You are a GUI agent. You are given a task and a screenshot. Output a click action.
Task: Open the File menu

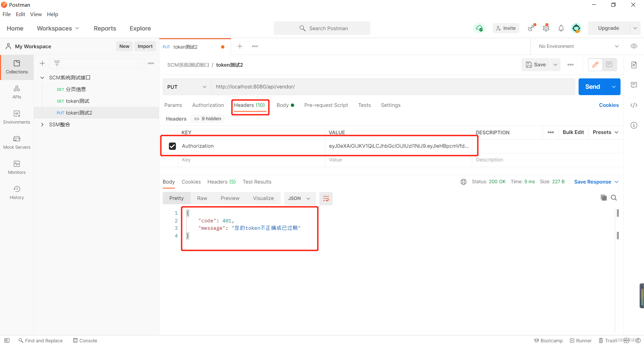(7, 14)
